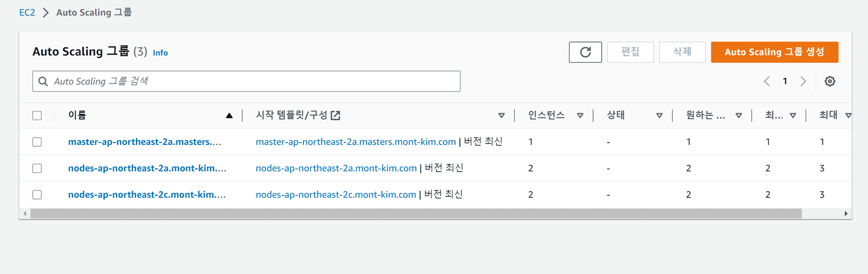Screen dimensions: 868x274
Task: Click page number 1
Action: [785, 81]
